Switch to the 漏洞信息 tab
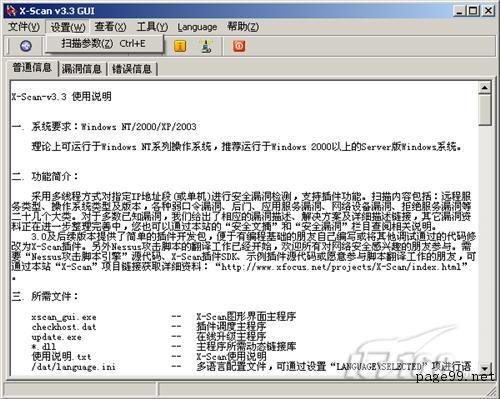Image resolution: width=500 pixels, height=399 pixels. [82, 69]
